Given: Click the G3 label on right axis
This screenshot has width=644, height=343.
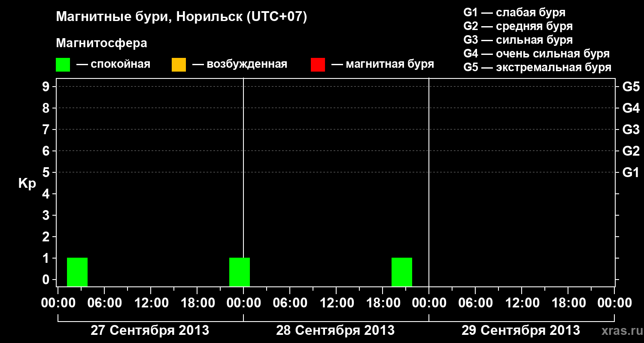Looking at the screenshot, I should [x=631, y=130].
